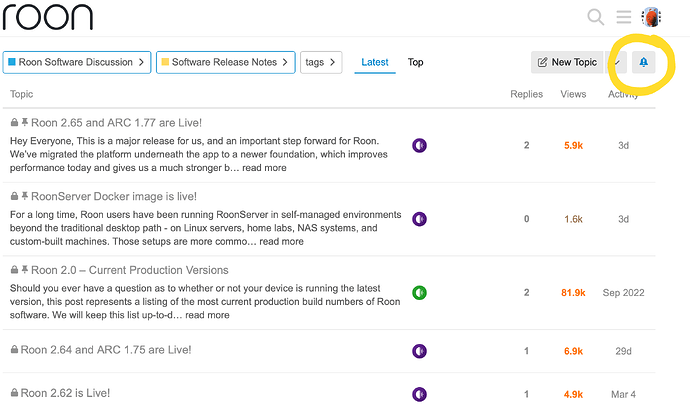Click activity Mar 4 for Roon 2.62 topic
The width and height of the screenshot is (690, 405).
(623, 394)
